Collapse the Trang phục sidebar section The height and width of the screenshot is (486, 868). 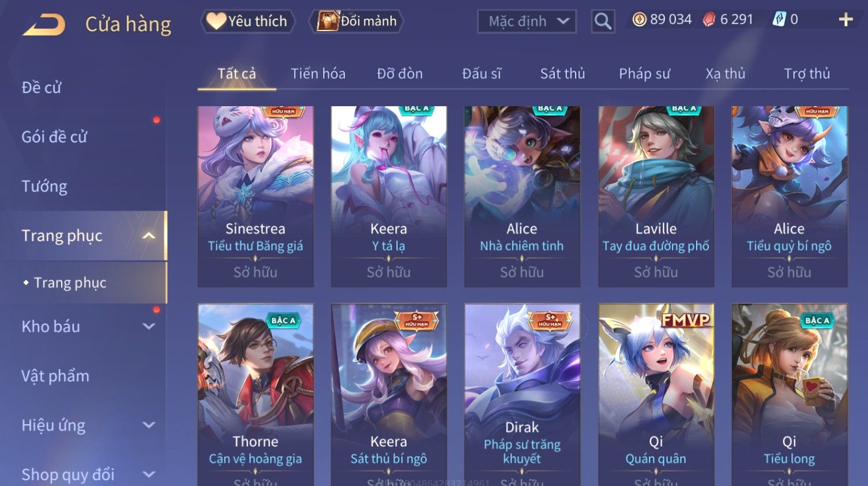point(149,235)
